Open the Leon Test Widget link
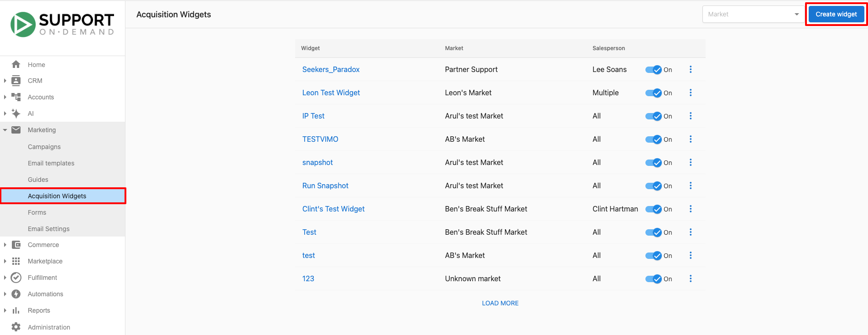The height and width of the screenshot is (335, 868). pyautogui.click(x=331, y=93)
